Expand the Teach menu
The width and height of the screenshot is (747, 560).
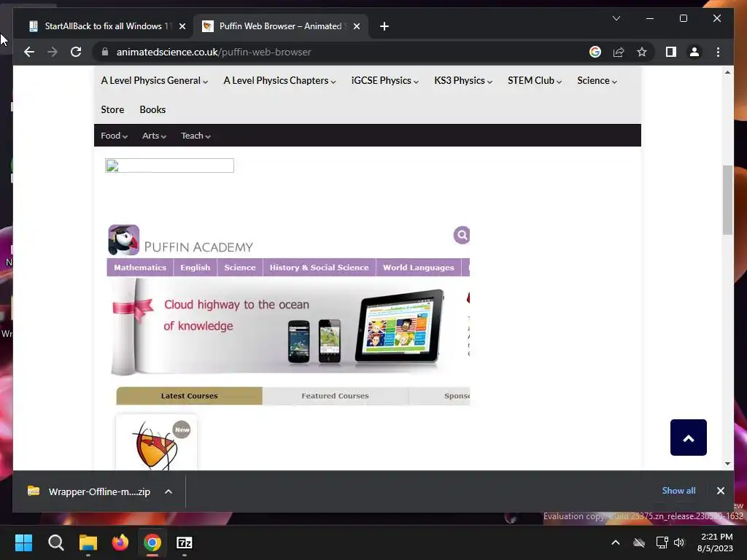click(x=196, y=136)
